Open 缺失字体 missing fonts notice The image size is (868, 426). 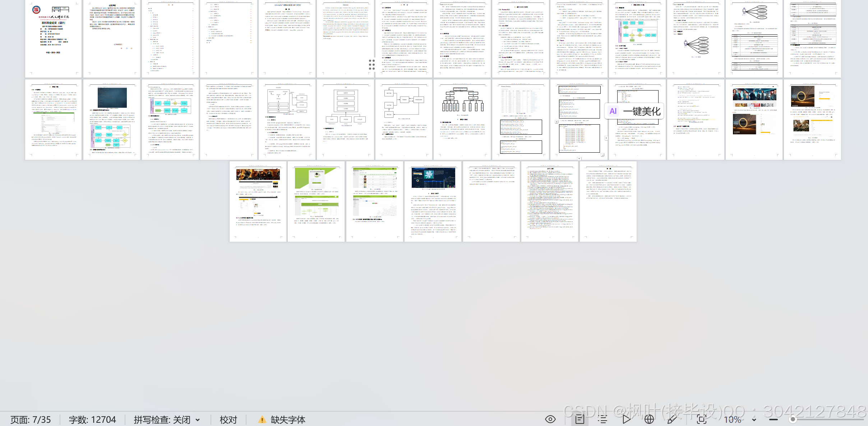click(288, 420)
